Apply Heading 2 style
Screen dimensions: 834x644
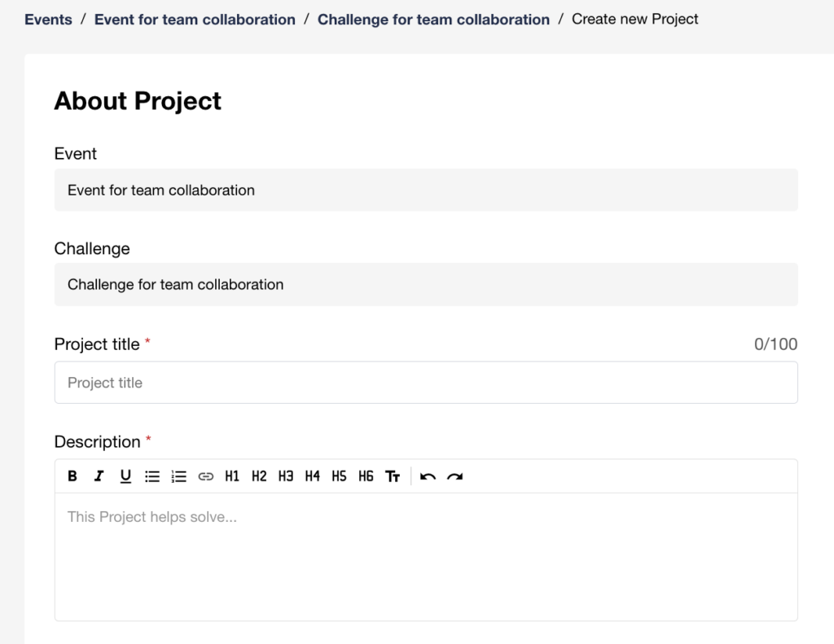pyautogui.click(x=259, y=476)
